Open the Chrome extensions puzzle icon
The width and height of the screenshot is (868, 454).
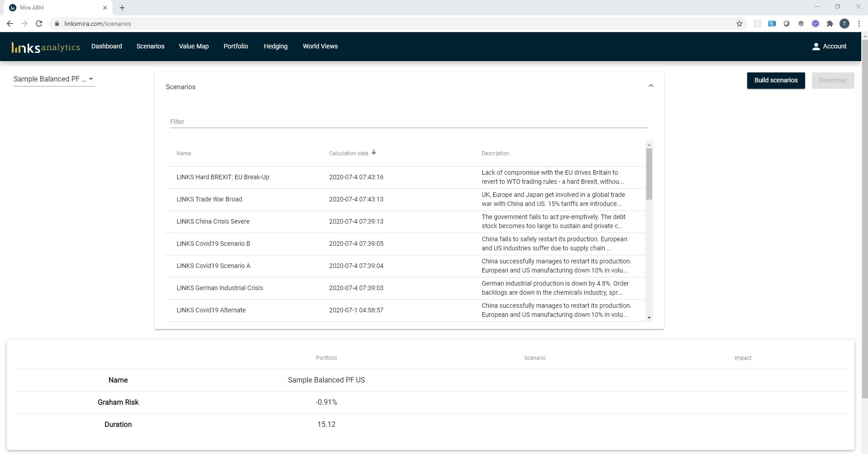pos(830,24)
